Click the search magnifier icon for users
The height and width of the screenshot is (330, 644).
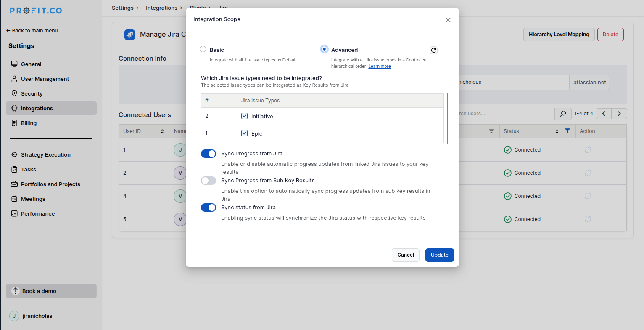click(563, 114)
